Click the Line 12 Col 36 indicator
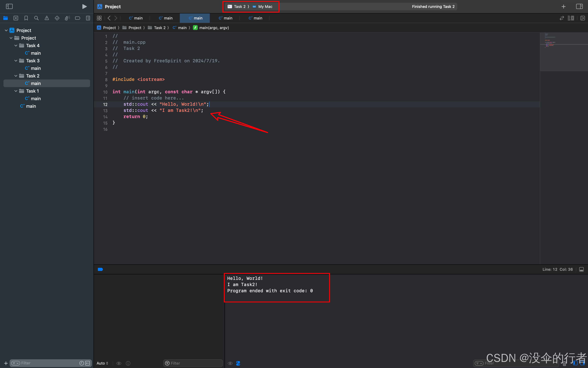This screenshot has height=368, width=588. [x=557, y=269]
